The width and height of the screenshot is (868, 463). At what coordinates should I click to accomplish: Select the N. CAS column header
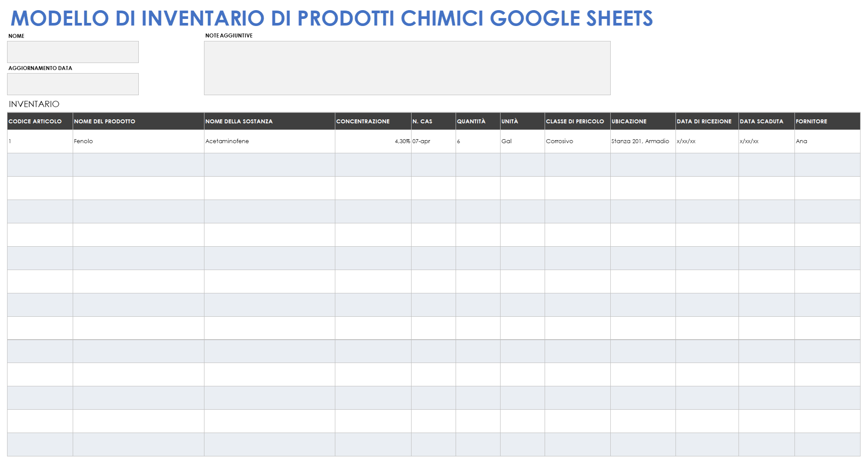coord(434,121)
